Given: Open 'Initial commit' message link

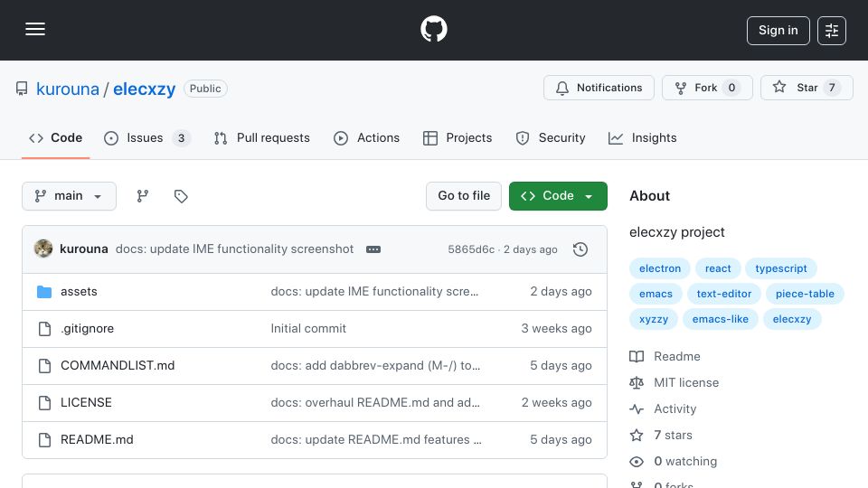Looking at the screenshot, I should pyautogui.click(x=308, y=329).
